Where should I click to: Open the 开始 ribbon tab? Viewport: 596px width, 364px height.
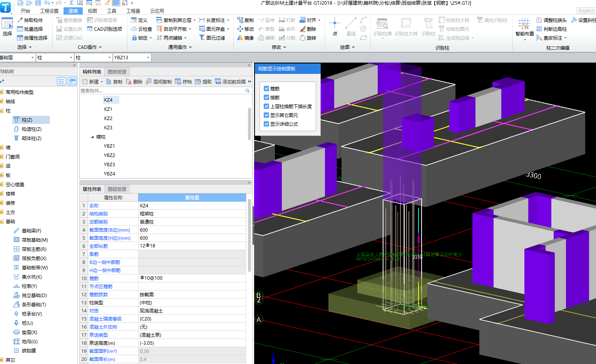point(25,11)
